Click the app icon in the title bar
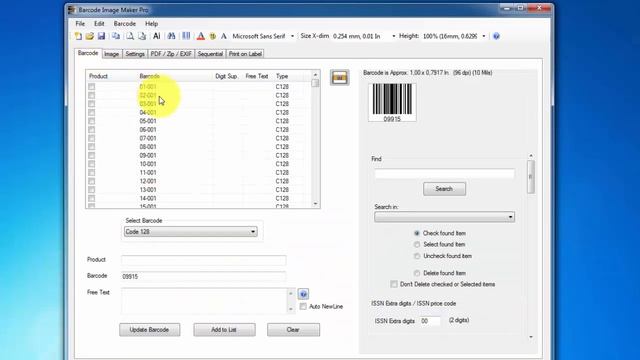 [72, 10]
